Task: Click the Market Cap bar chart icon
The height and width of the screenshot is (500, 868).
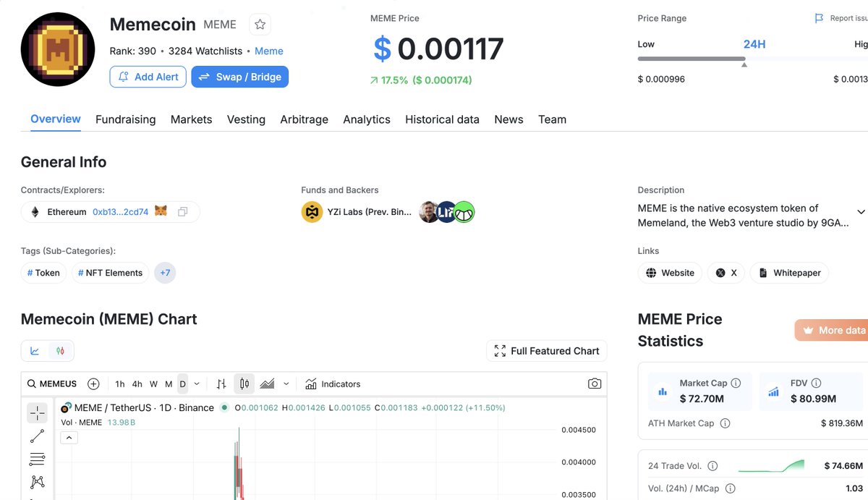Action: 663,391
